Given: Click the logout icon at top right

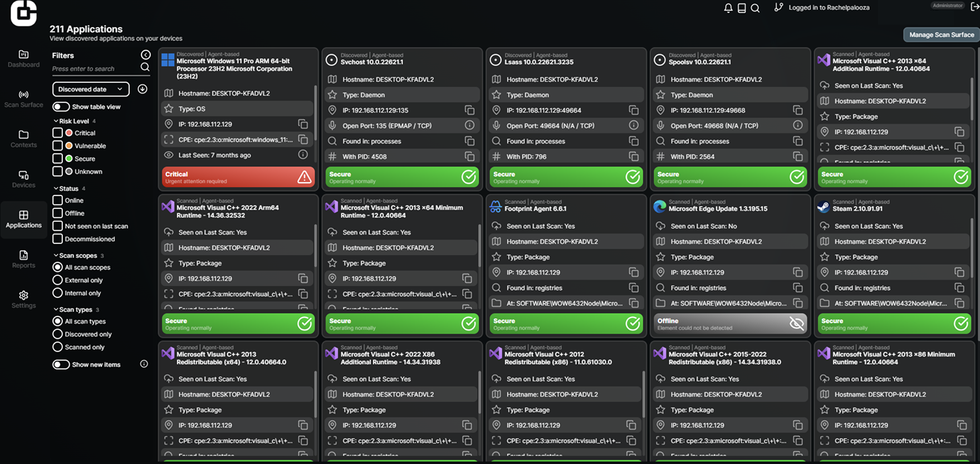Looking at the screenshot, I should click(x=974, y=7).
